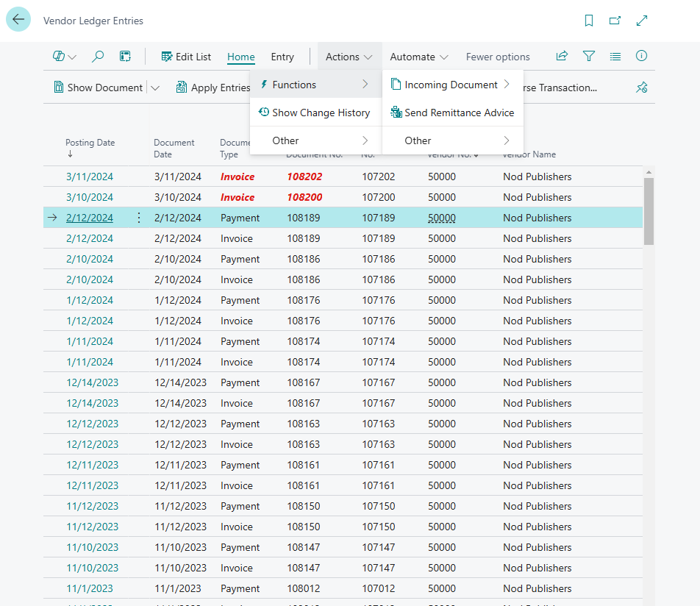Screen dimensions: 700x606
Task: Expand the Automate dropdown menu
Action: click(x=419, y=57)
